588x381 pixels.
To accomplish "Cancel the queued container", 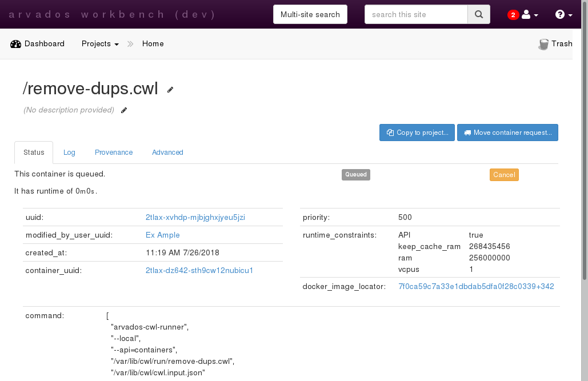I will [x=504, y=175].
